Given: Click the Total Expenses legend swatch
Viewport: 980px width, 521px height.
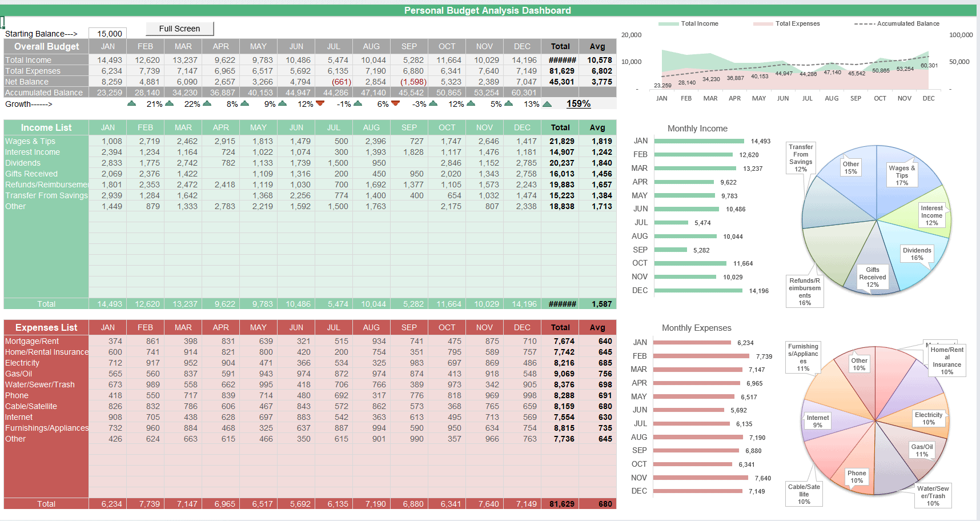Looking at the screenshot, I should click(x=763, y=24).
